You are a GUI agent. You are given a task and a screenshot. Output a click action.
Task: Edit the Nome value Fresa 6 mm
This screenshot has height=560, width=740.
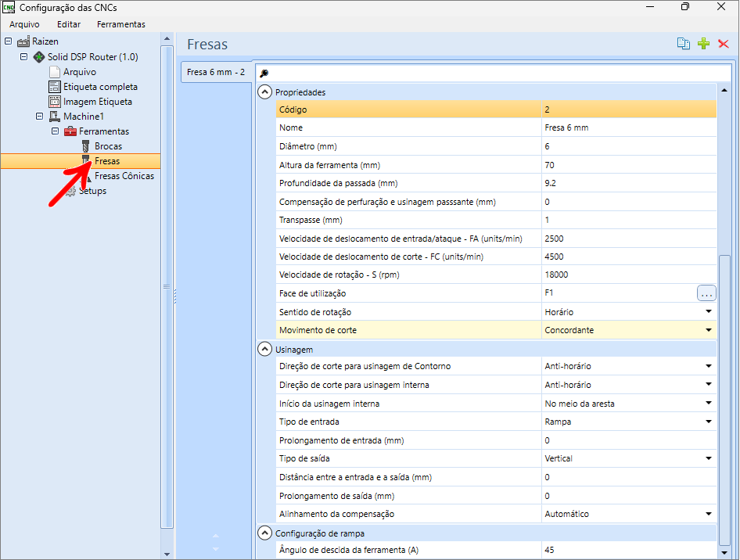pos(629,127)
